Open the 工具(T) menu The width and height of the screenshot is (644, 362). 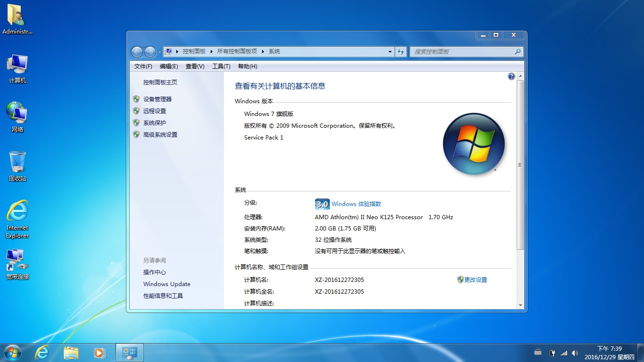coord(221,66)
